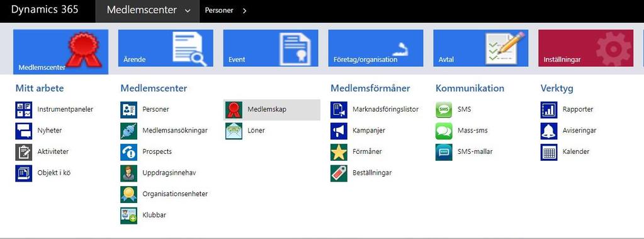Click the Instrumentpaneler dashboard icon
This screenshot has width=644, height=239.
click(x=23, y=110)
